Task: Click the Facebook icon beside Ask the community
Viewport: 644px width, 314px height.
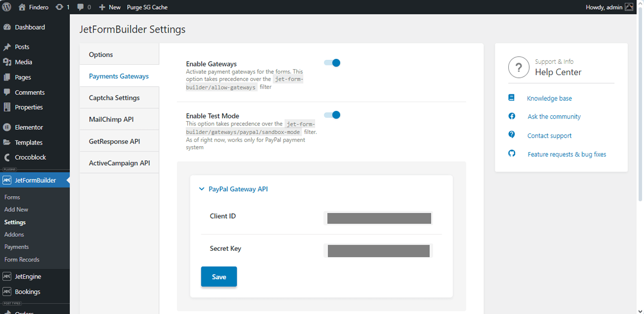Action: (x=511, y=116)
